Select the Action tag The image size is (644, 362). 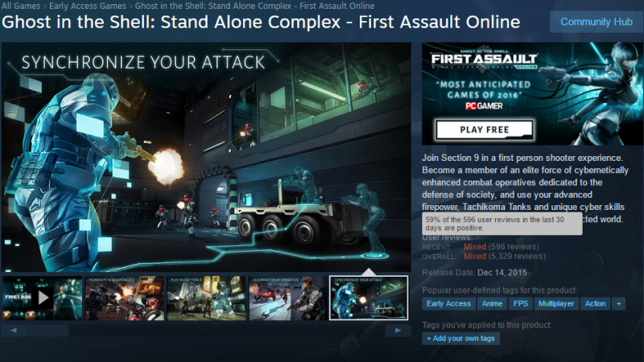coord(595,304)
